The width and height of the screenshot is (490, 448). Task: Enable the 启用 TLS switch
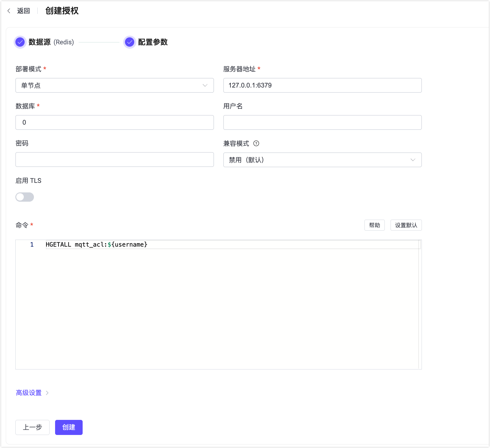[x=25, y=197]
